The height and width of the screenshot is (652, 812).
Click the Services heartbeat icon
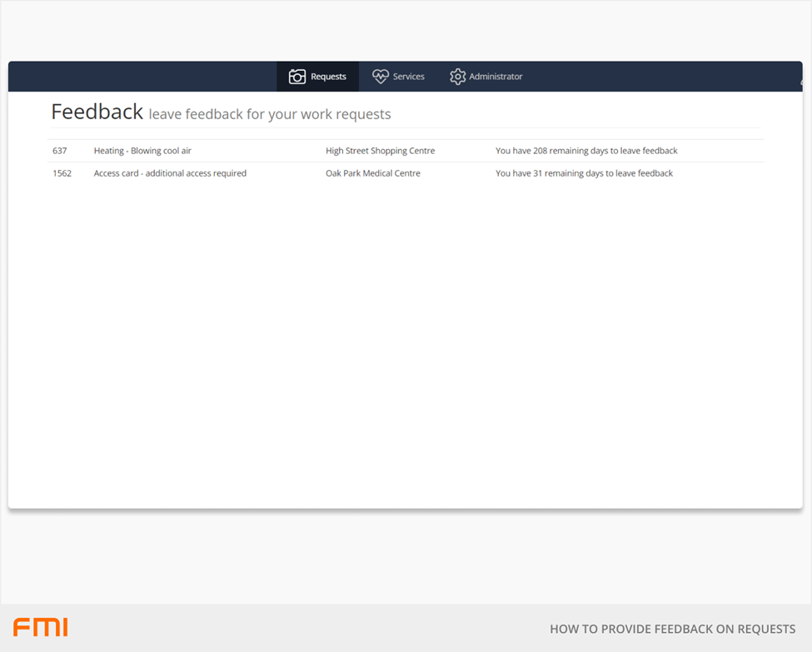point(381,77)
